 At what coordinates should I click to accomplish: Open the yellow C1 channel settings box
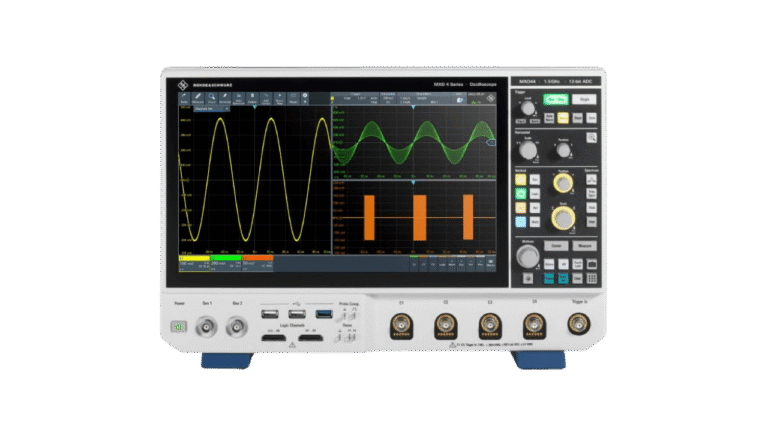point(193,263)
